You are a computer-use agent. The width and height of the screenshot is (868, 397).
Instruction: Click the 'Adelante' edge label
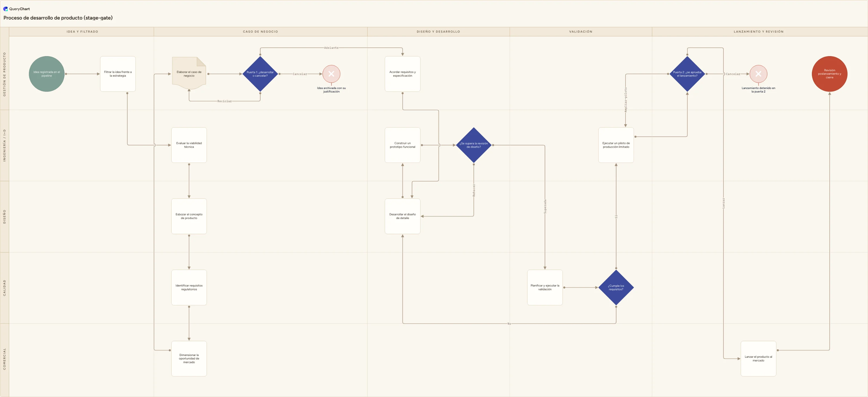(331, 48)
